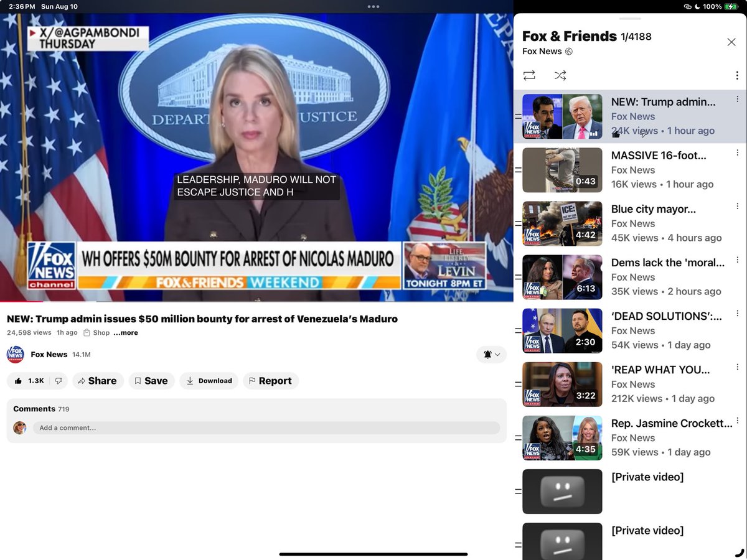Tap the Fox & Friends playlist title
The height and width of the screenshot is (560, 747).
coord(570,36)
